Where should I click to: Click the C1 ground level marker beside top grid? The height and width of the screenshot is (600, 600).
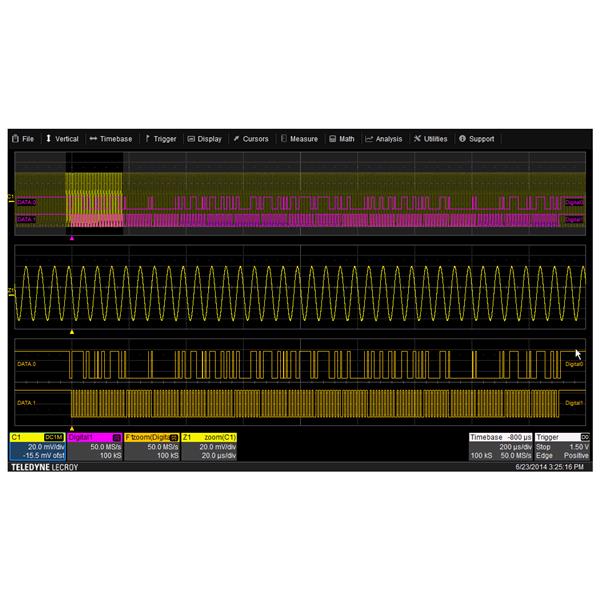coord(11,198)
